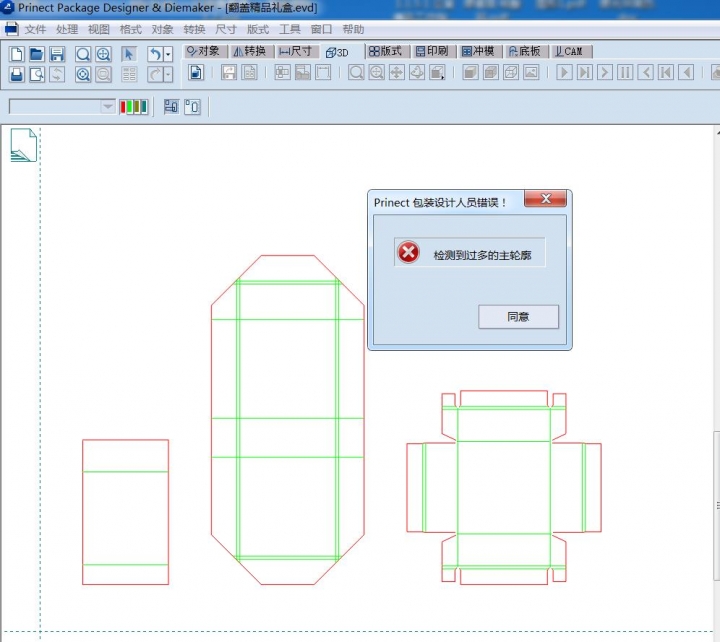Open a file with the folder icon
This screenshot has width=720, height=642.
coord(36,54)
